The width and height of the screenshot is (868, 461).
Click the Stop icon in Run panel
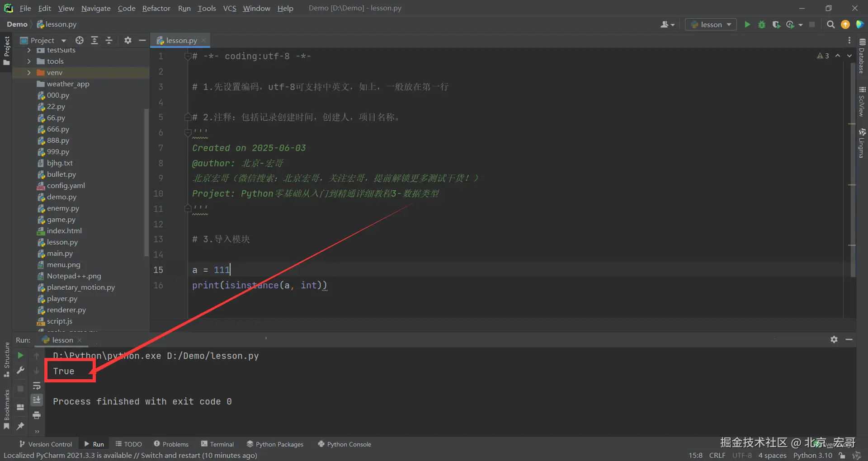pos(20,388)
